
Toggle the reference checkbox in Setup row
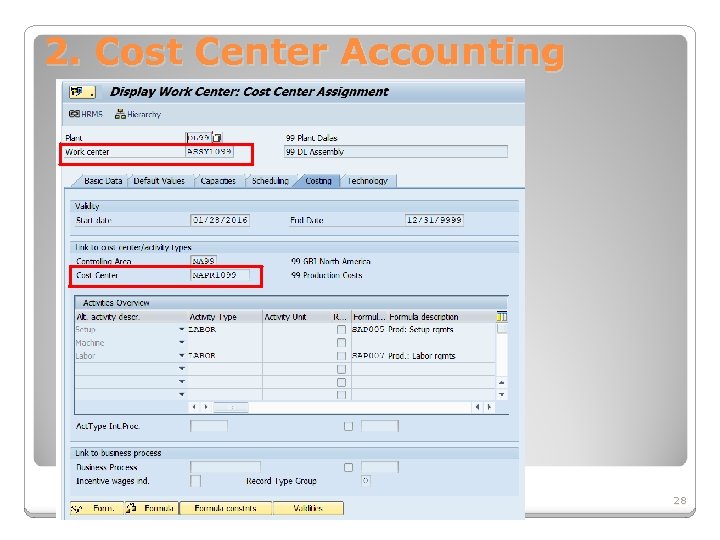pyautogui.click(x=341, y=330)
